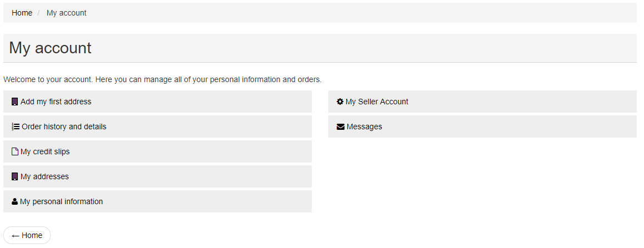The width and height of the screenshot is (644, 248).
Task: Click the Home button at the bottom
Action: (27, 235)
